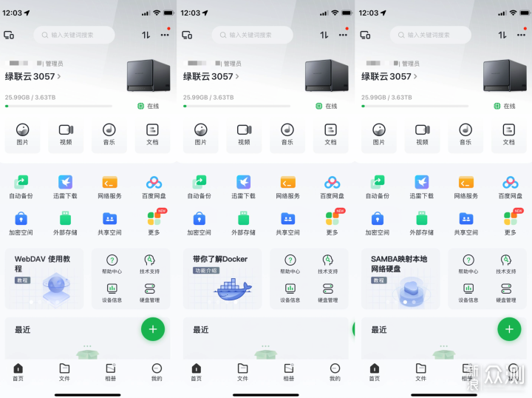The image size is (532, 398).
Task: Tap 自动备份 in the right screenshot
Action: [378, 187]
